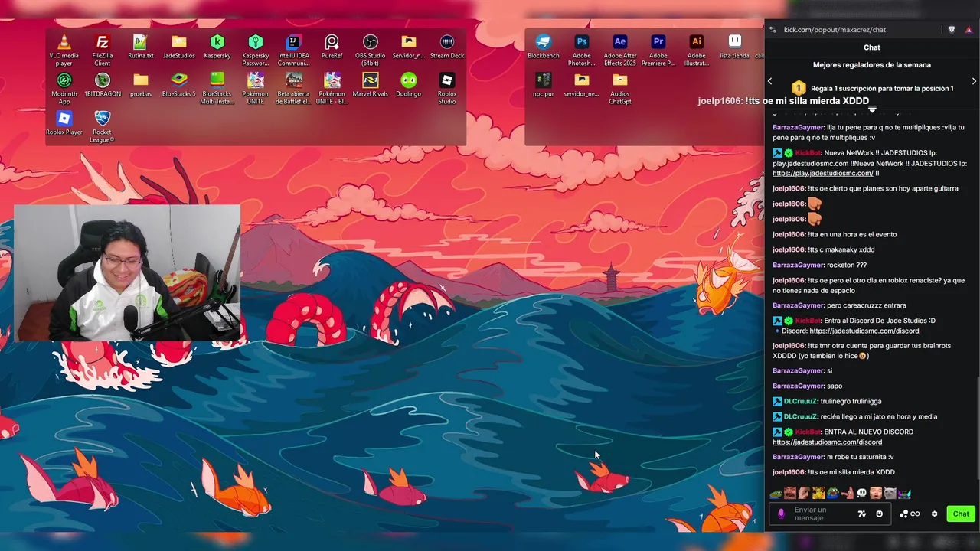Open lista tienda file icon
This screenshot has width=980, height=551.
coord(734,46)
